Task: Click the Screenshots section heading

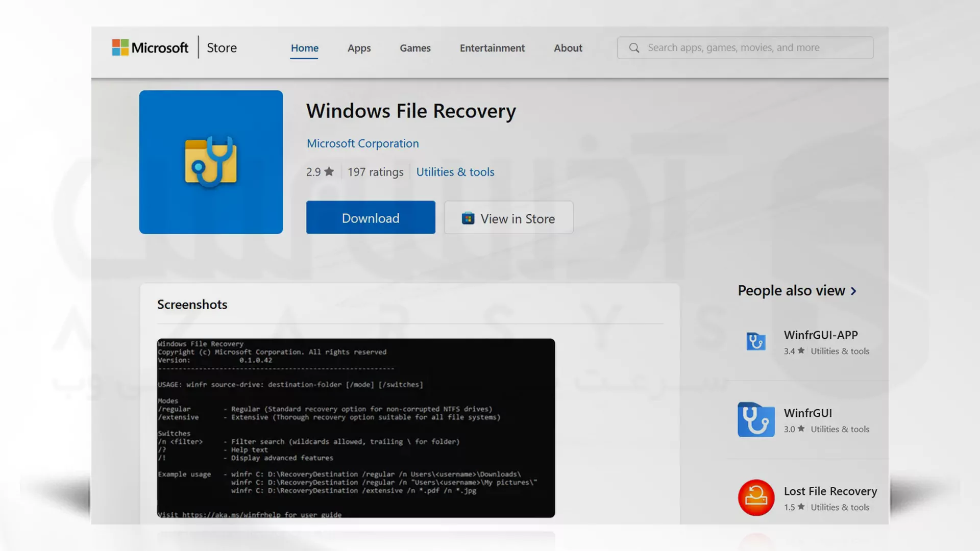Action: [x=192, y=305]
